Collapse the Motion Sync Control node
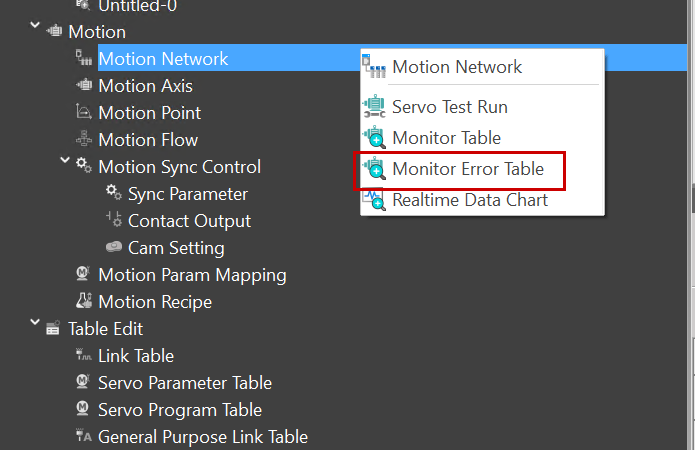Image resolution: width=695 pixels, height=450 pixels. (x=66, y=166)
